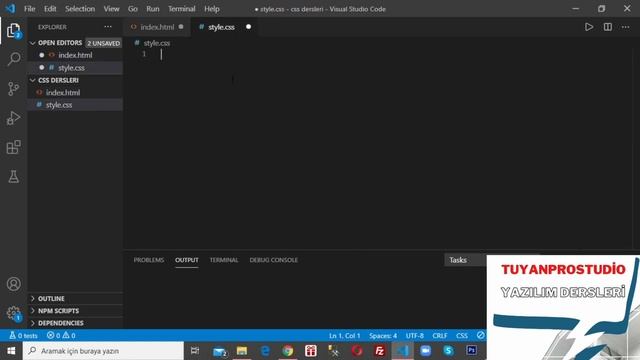Open Task View in taskbar
Image resolution: width=640 pixels, height=360 pixels.
(x=195, y=351)
